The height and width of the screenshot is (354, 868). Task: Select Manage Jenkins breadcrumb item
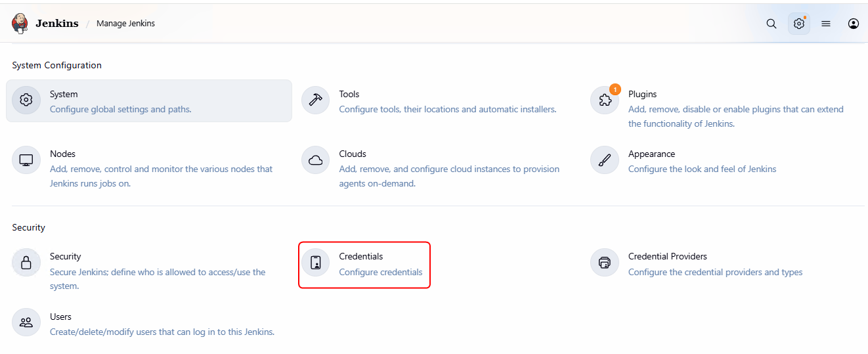click(x=125, y=24)
